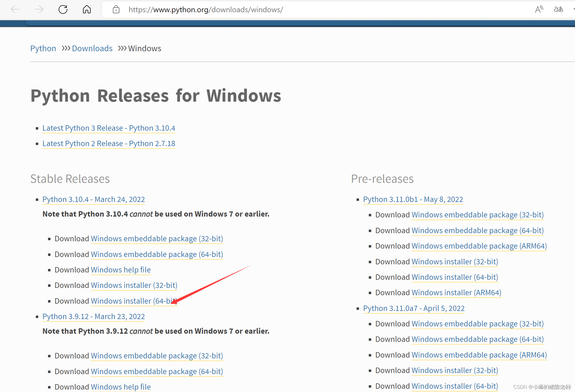Open Python 3.10.4 March 24 release page
Screen dimensions: 575x392
tap(94, 199)
